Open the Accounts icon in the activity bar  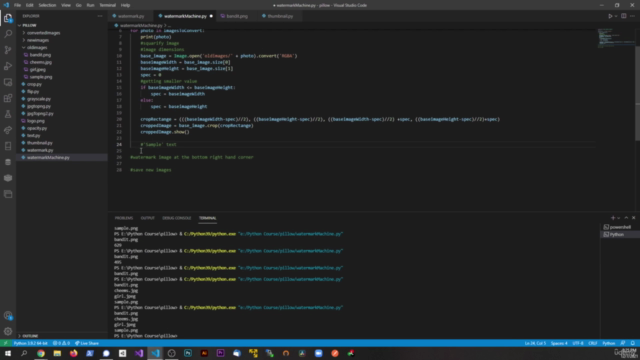click(x=8, y=316)
